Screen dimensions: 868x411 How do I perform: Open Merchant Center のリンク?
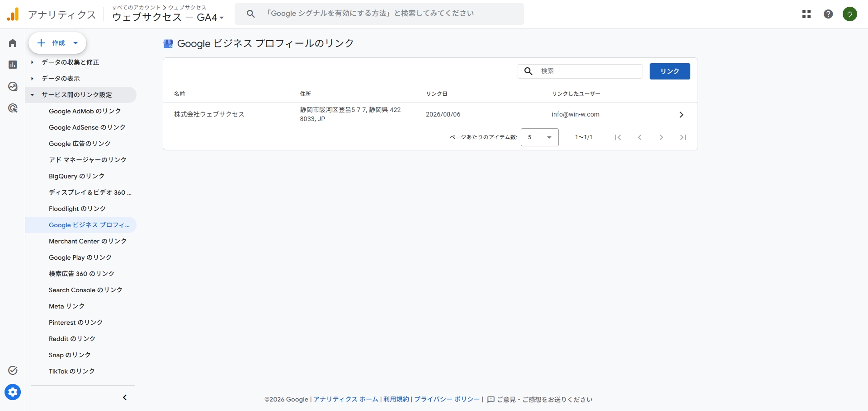(88, 241)
